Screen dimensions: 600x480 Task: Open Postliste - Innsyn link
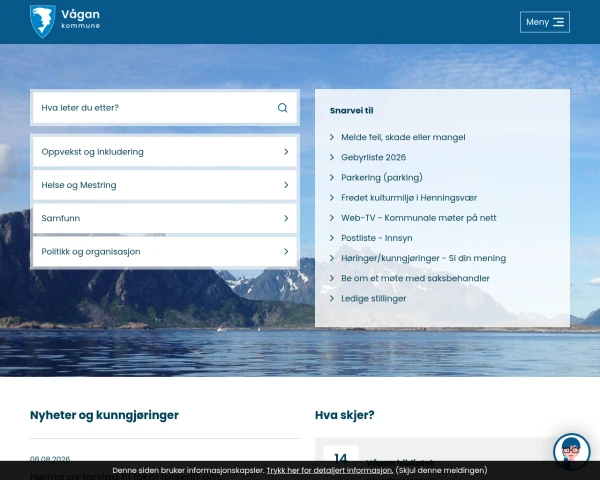[x=377, y=238]
